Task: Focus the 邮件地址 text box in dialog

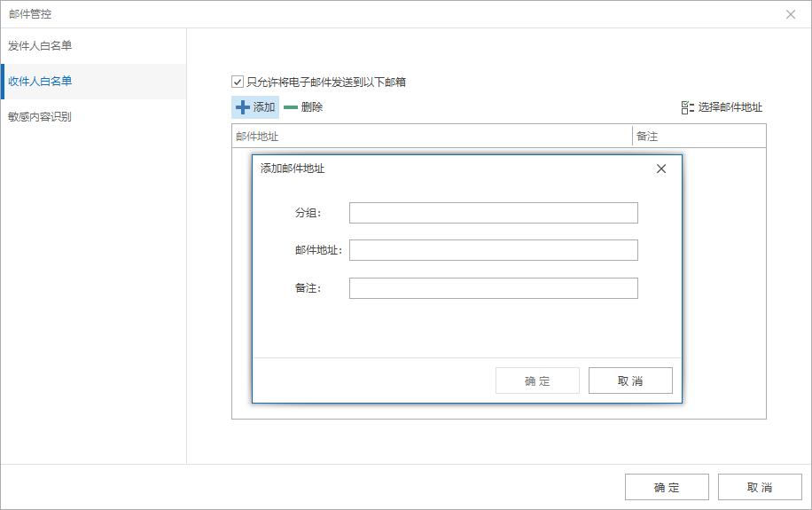Action: 493,250
